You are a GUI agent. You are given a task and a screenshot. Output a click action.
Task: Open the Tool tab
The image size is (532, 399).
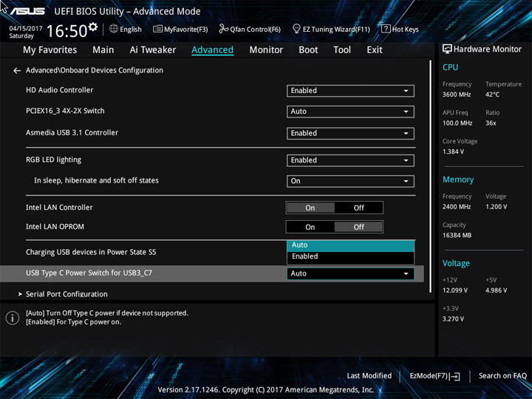[342, 50]
